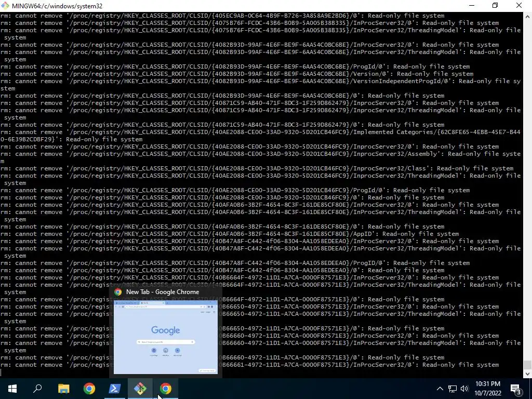This screenshot has height=399, width=532.
Task: Click InprocServer32/Class error line
Action: click(x=257, y=168)
